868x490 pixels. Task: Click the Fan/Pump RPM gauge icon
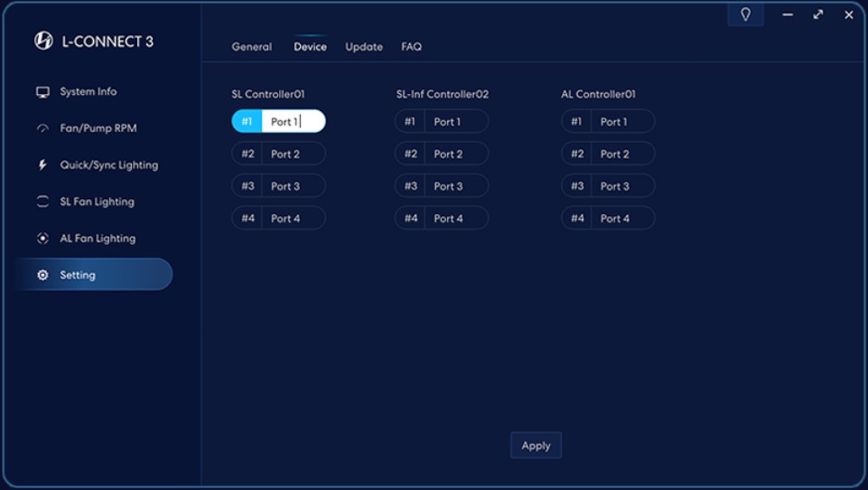(42, 128)
